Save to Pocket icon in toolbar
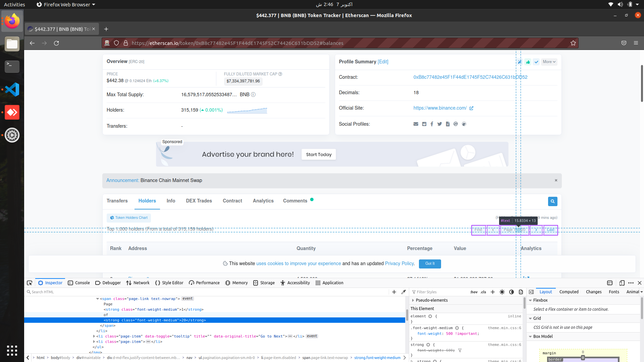The image size is (644, 362). point(624,43)
